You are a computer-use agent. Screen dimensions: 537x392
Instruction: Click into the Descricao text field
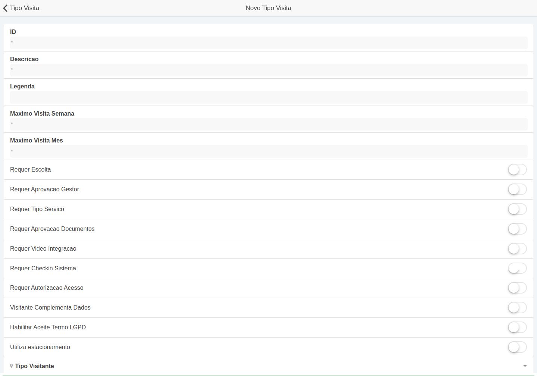point(268,70)
